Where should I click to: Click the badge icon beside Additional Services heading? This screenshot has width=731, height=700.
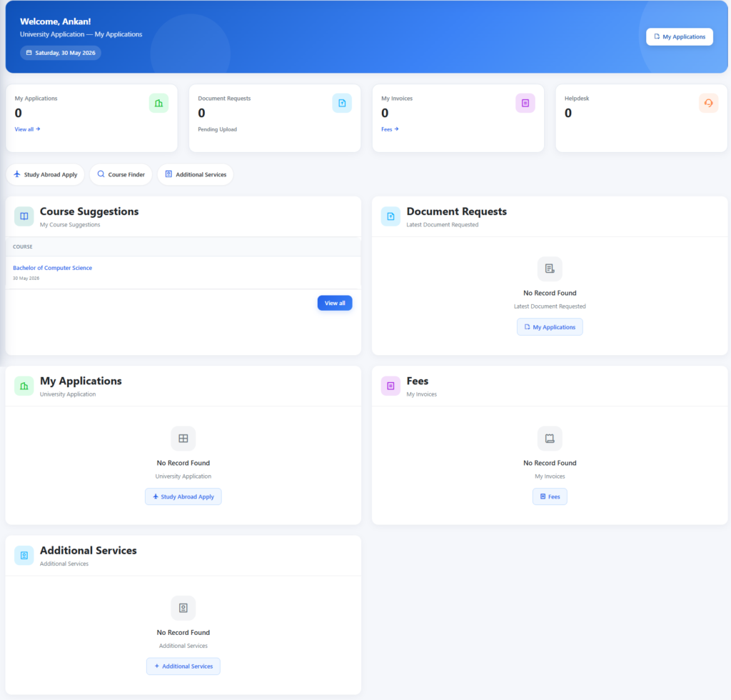[x=24, y=556]
